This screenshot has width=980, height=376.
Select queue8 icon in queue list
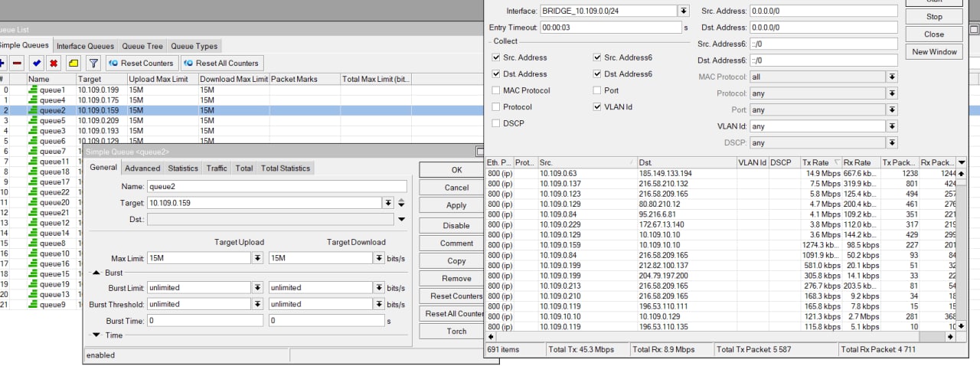coord(33,244)
